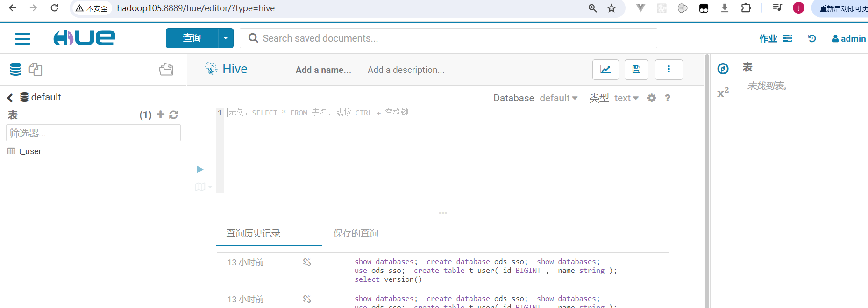Open the 类型 text dropdown
Screen dimensions: 868x308
click(626, 98)
